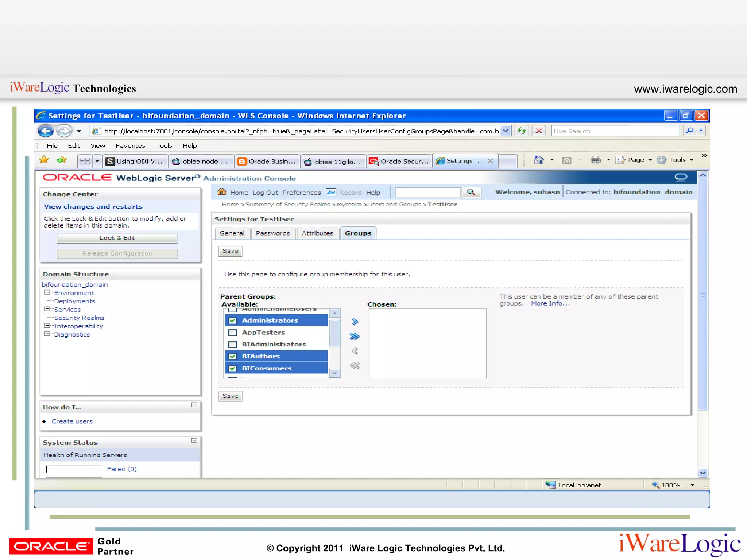Click the move-all-right double arrow icon
Screen dimensions: 747x560
pos(355,336)
